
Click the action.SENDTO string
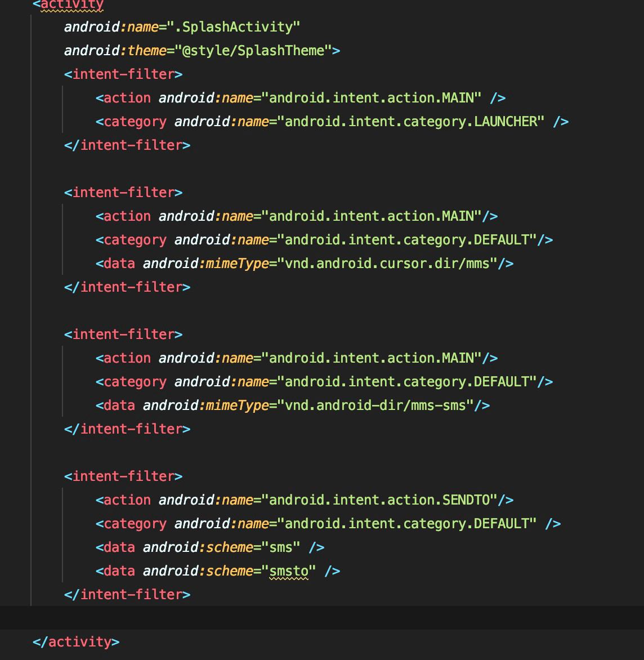(379, 500)
